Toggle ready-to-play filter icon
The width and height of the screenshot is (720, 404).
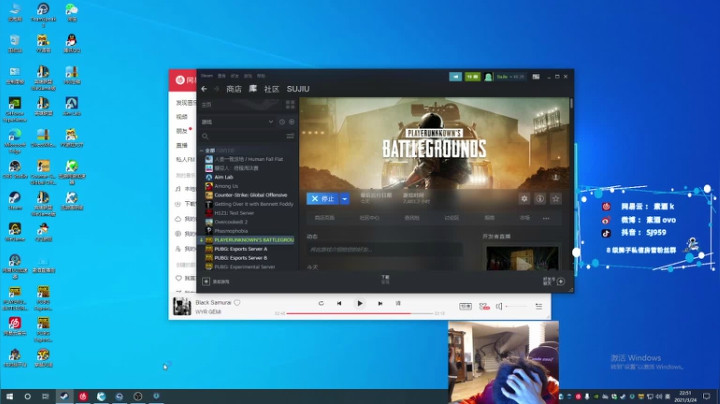[292, 122]
